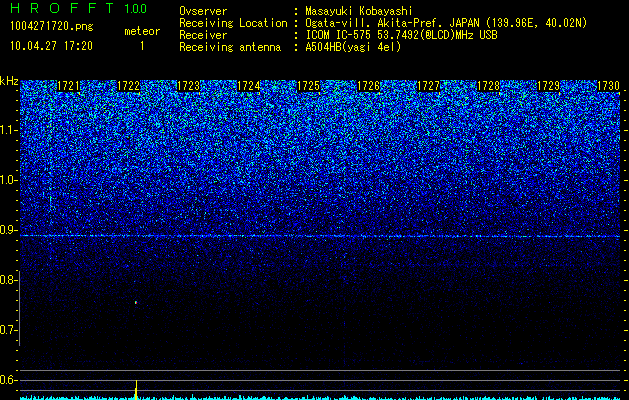Click the 1.0 kHz axis label
This screenshot has width=629, height=400.
click(9, 180)
